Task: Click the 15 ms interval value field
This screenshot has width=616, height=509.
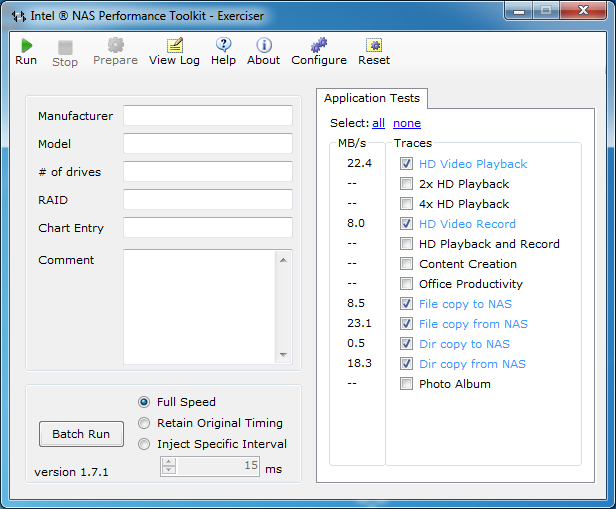Action: [x=218, y=466]
